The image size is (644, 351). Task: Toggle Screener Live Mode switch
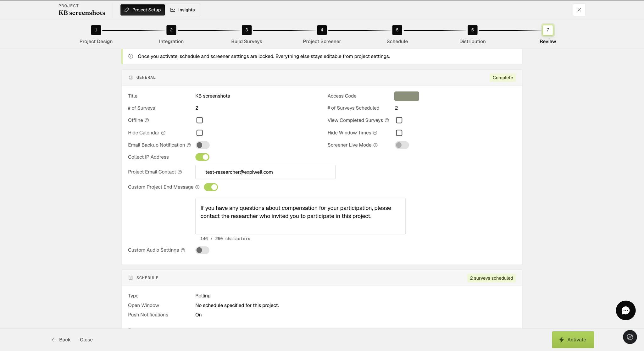coord(402,145)
